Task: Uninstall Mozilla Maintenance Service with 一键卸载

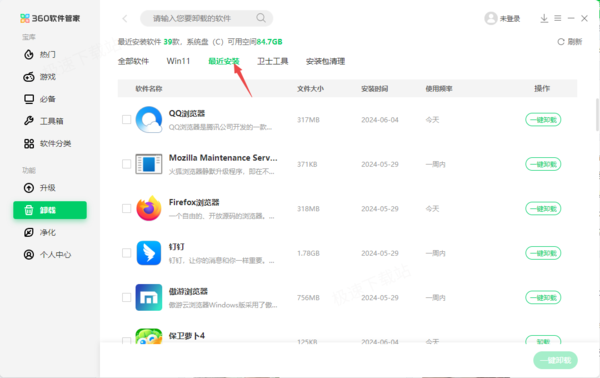Action: [543, 164]
